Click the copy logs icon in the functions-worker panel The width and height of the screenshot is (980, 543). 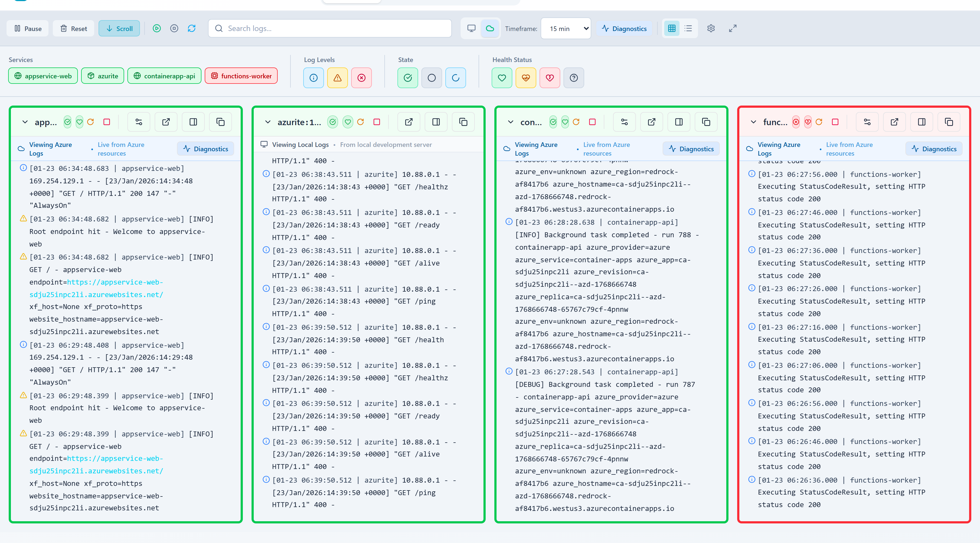(949, 122)
